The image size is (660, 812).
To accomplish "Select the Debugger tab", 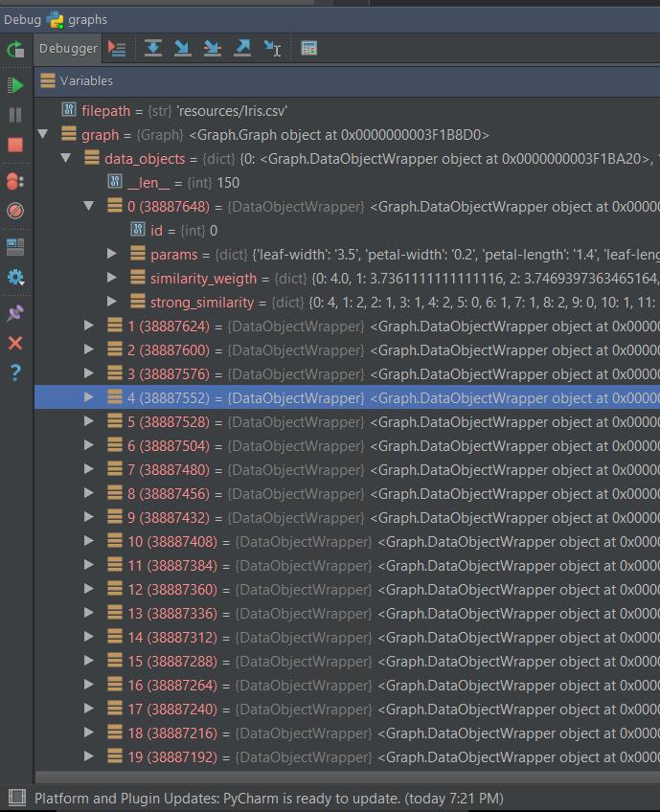I will (68, 49).
